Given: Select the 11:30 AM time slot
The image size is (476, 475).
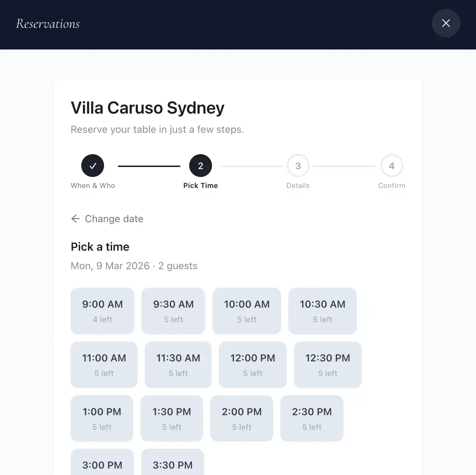Looking at the screenshot, I should coord(178,365).
